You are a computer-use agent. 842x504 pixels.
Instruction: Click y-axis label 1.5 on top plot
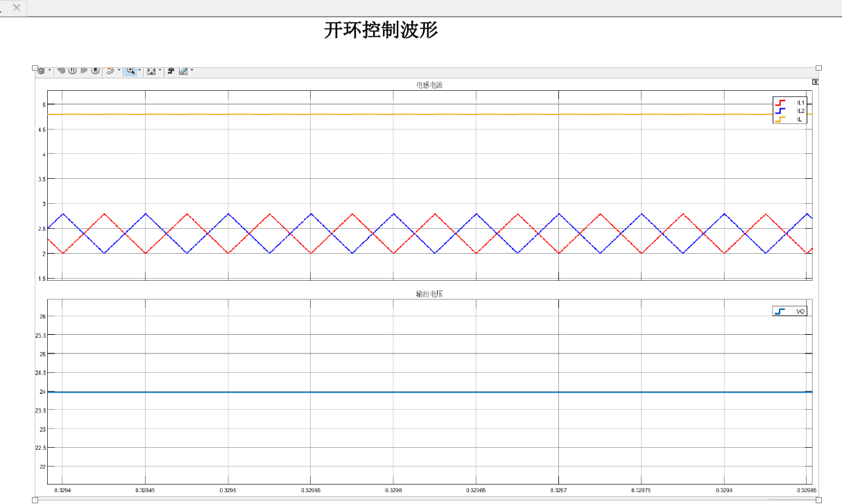tap(41, 279)
